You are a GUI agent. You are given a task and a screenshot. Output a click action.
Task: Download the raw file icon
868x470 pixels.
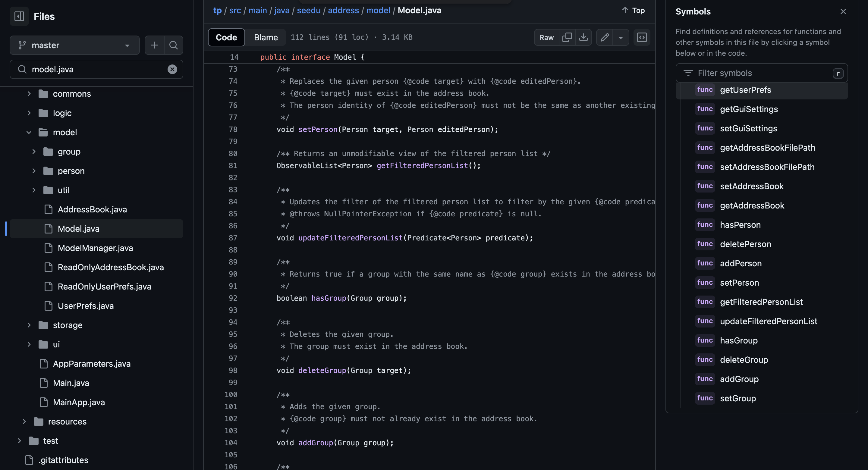(583, 37)
